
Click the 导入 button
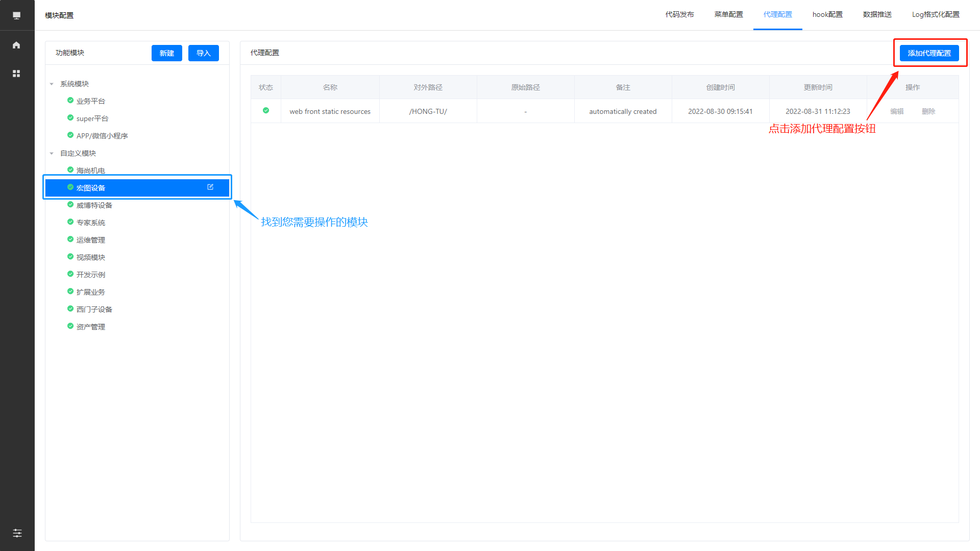point(203,53)
